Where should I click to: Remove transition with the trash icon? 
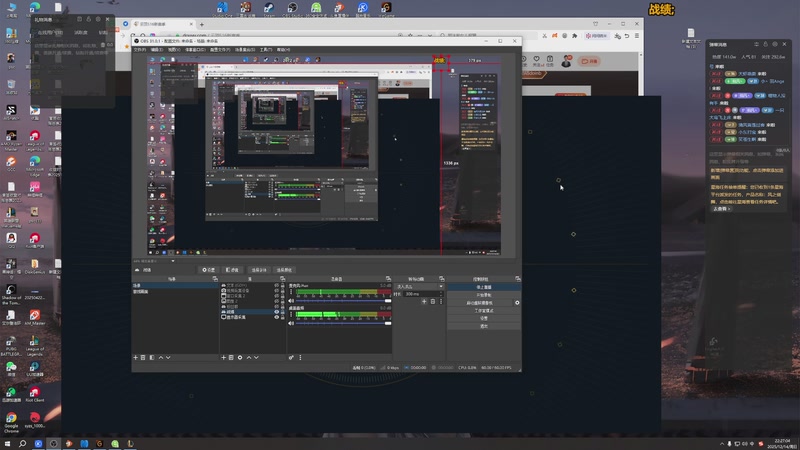click(433, 302)
